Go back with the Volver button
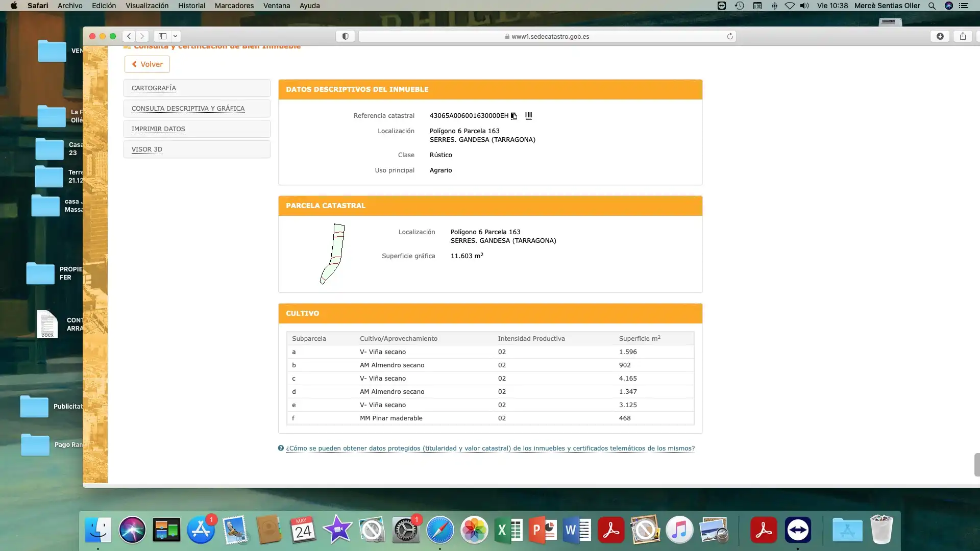The height and width of the screenshot is (551, 980). (147, 64)
